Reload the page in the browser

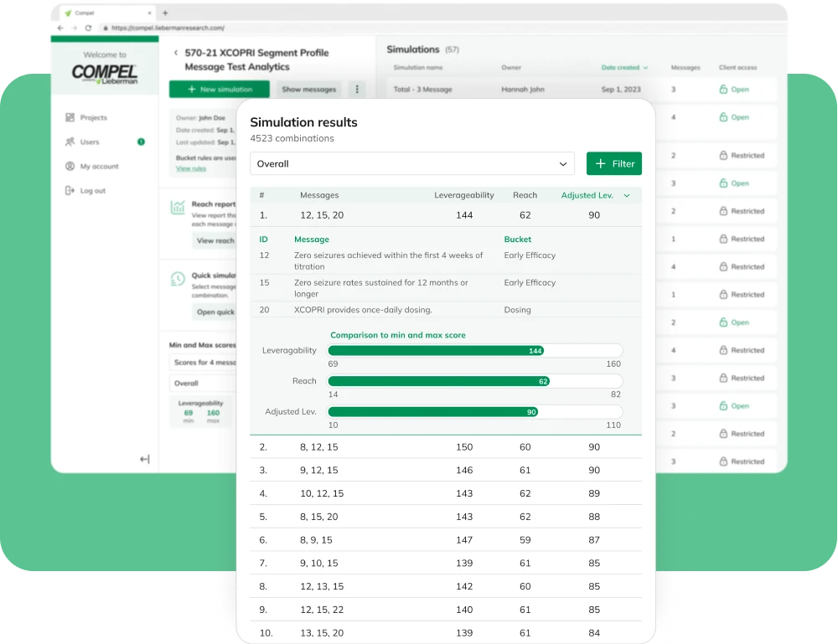pyautogui.click(x=88, y=28)
